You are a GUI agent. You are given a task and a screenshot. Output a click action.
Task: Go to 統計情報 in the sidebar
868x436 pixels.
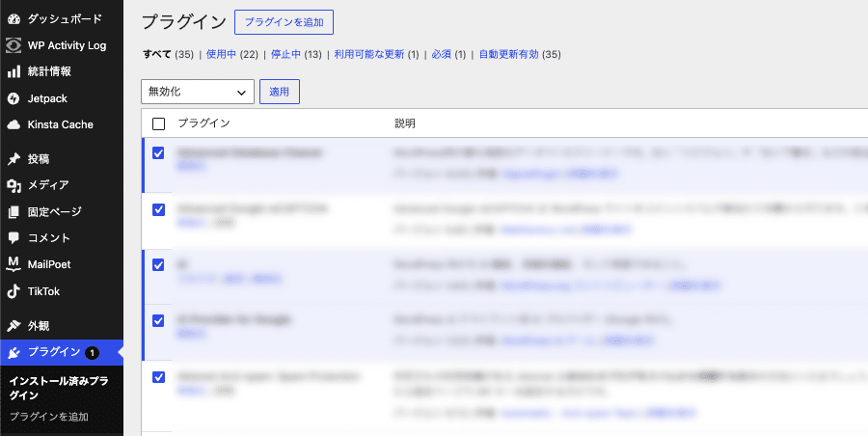coord(49,71)
